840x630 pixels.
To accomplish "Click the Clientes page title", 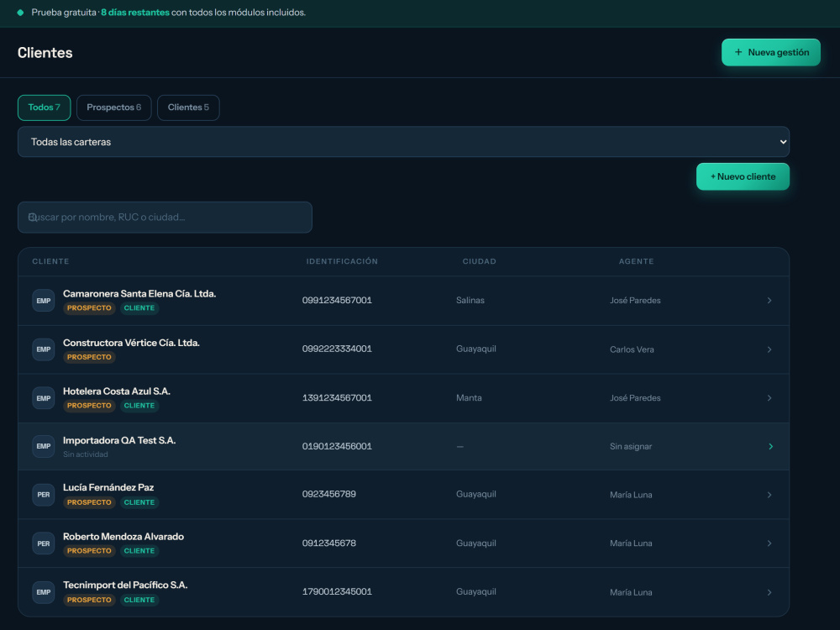I will point(45,52).
